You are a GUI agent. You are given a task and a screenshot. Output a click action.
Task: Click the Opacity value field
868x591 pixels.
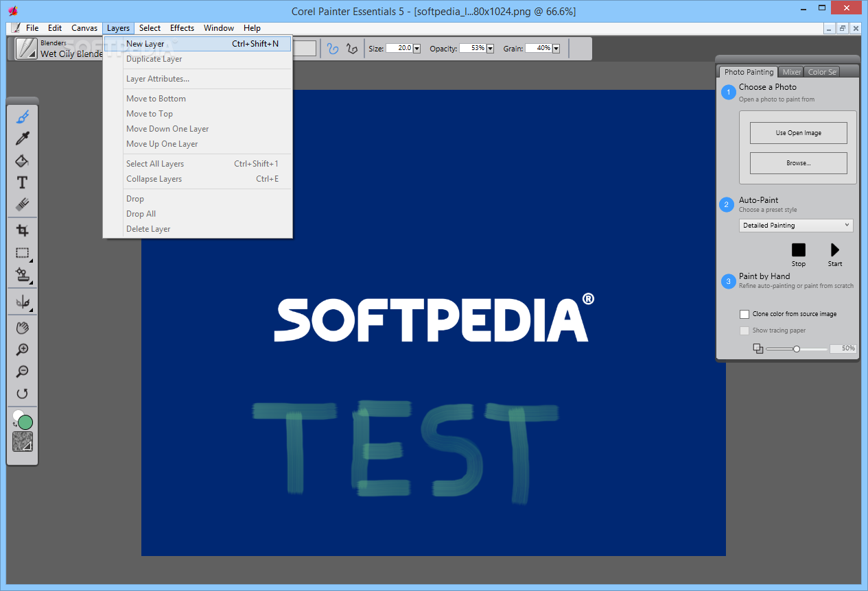click(x=472, y=49)
